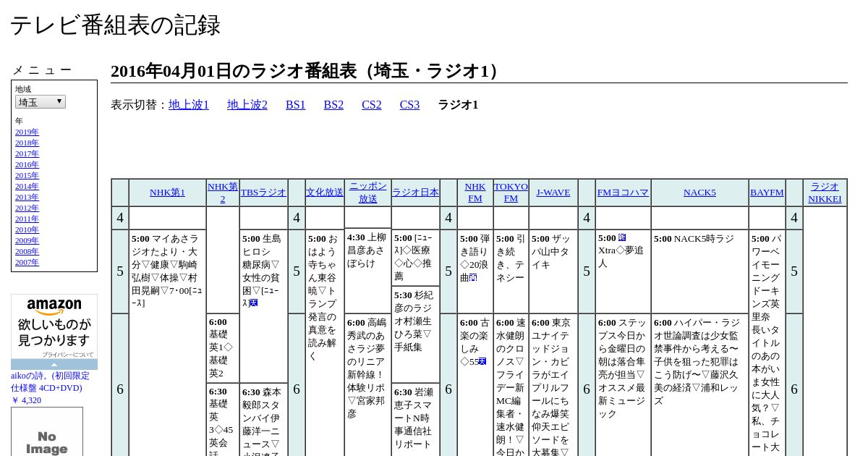Switch display to BS2
Viewport: 868px width, 456px height.
333,105
